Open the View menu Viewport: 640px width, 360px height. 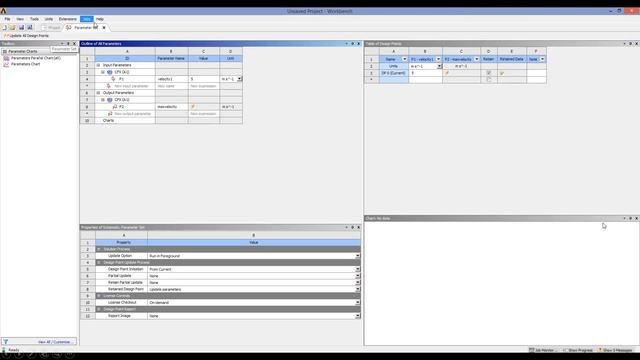coord(20,19)
